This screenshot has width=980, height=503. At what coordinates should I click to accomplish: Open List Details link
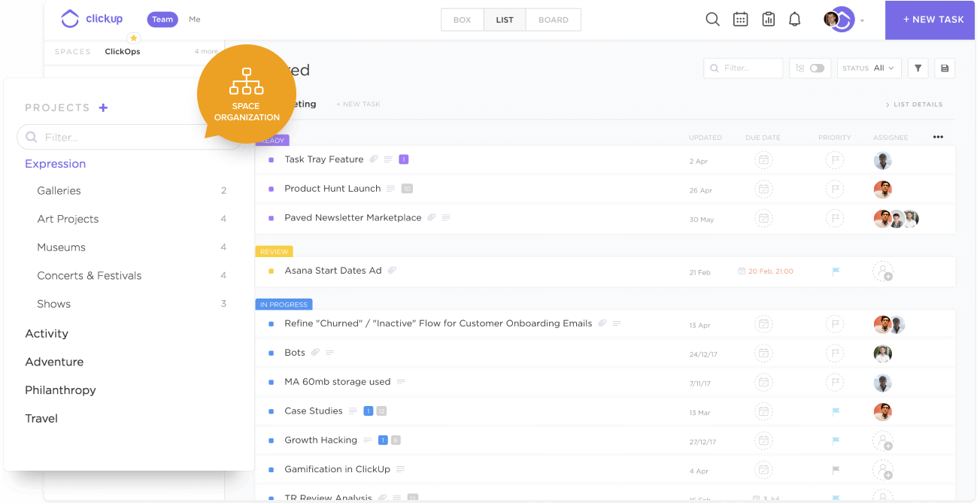click(915, 104)
